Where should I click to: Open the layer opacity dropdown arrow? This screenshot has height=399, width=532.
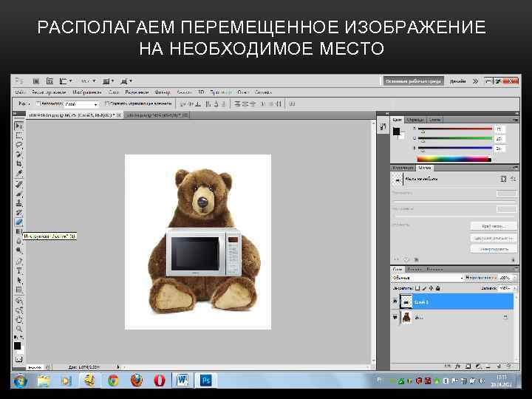tap(515, 278)
